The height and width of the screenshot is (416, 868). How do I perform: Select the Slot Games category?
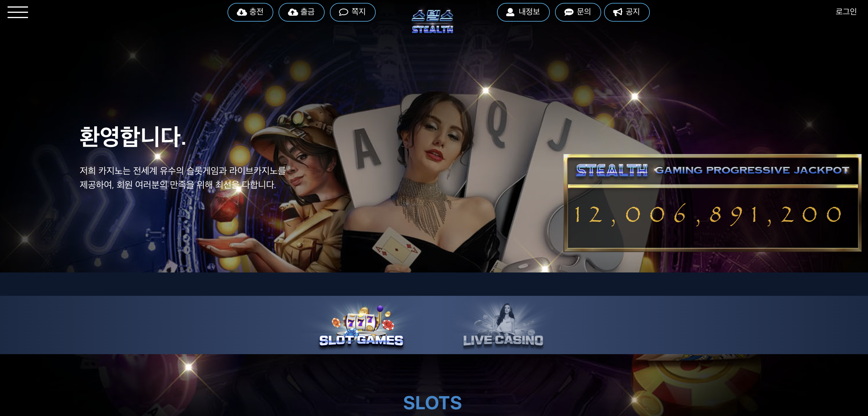(x=361, y=326)
